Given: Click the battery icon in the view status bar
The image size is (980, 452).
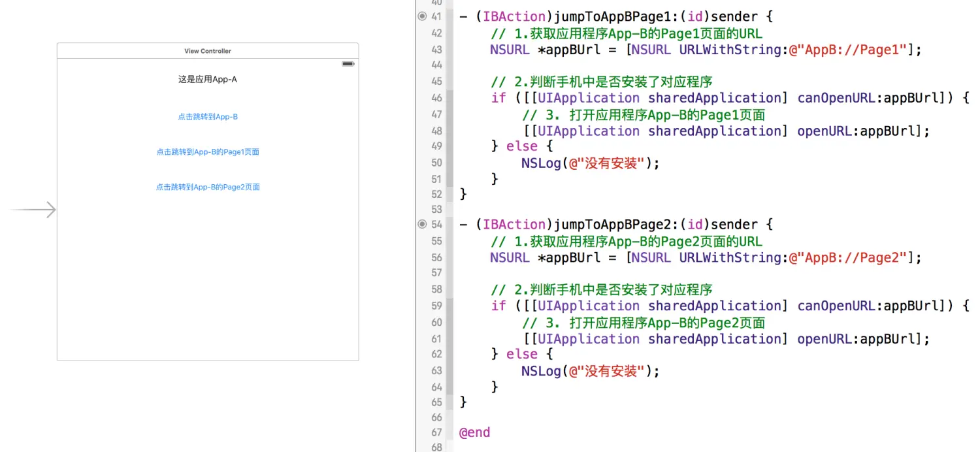Looking at the screenshot, I should 348,63.
